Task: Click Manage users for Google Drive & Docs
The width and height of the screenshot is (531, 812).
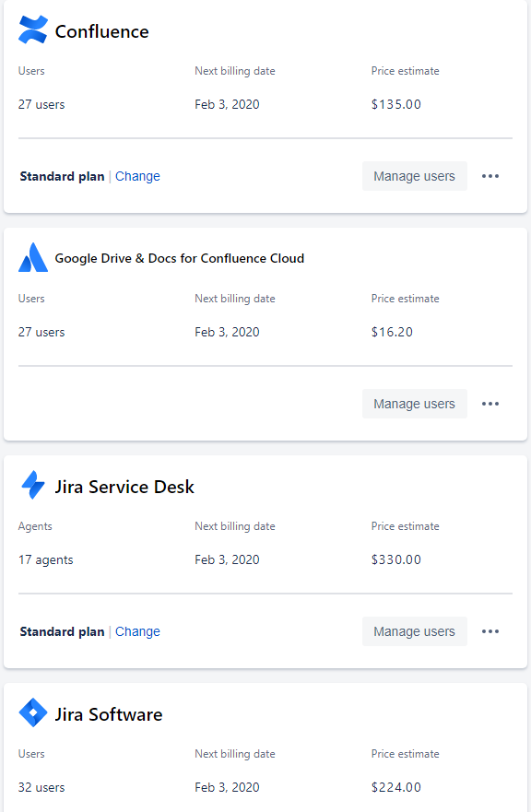Action: 414,404
